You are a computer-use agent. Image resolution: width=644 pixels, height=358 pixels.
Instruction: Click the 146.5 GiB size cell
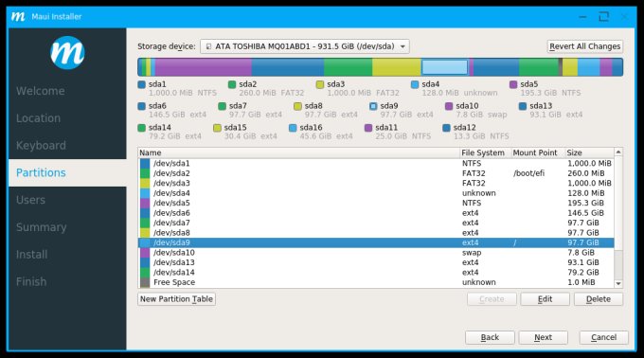(x=585, y=213)
